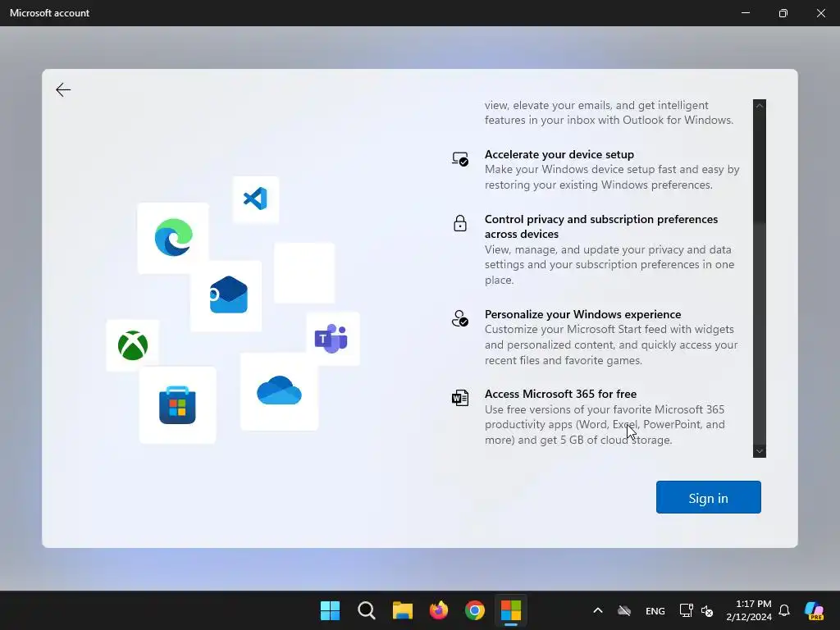Select 'Personalize your Windows experience' heading
Image resolution: width=840 pixels, height=630 pixels.
583,314
